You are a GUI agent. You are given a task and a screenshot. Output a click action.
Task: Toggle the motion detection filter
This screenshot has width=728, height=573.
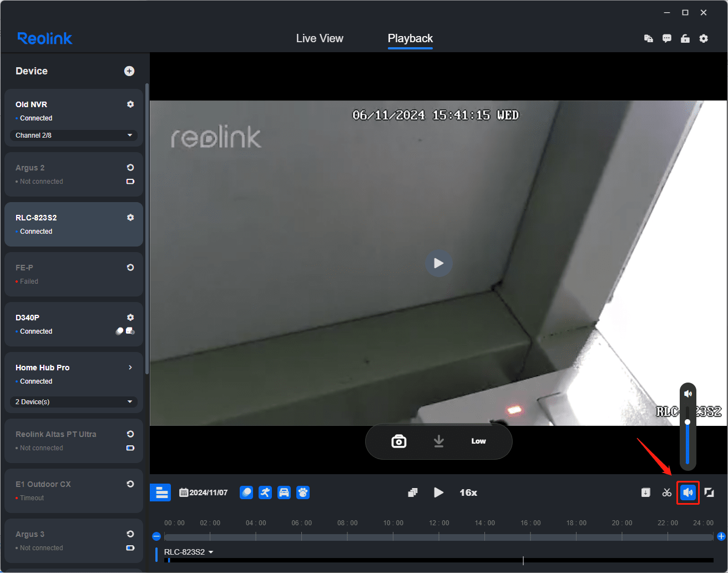(x=246, y=492)
